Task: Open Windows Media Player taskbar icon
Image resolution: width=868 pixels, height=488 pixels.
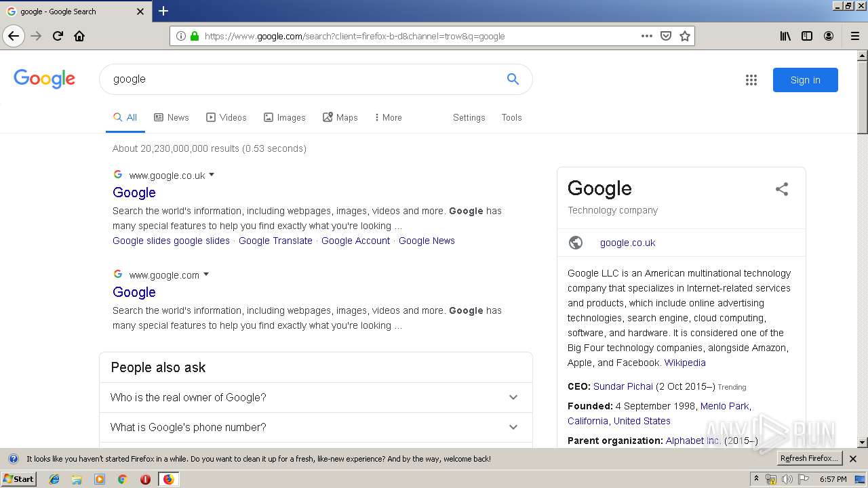Action: [x=100, y=479]
